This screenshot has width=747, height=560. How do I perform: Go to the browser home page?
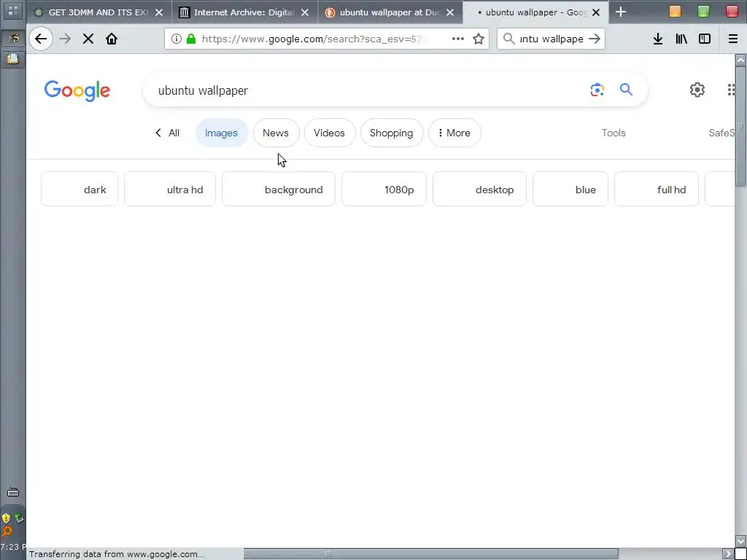(x=112, y=39)
